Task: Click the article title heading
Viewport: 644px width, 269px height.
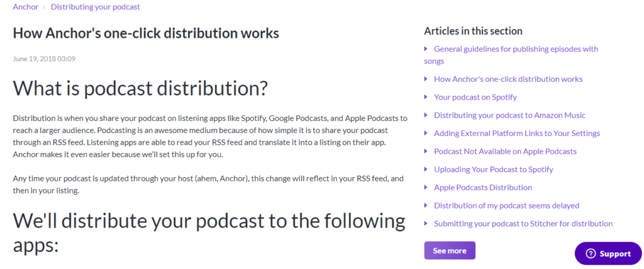Action: point(146,33)
